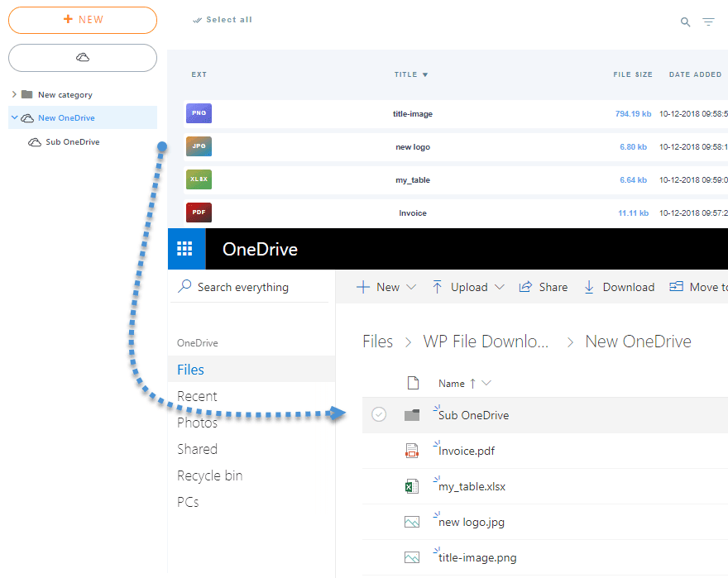Click the XLSX file type icon
Screen dimensions: 728x578
coord(199,179)
